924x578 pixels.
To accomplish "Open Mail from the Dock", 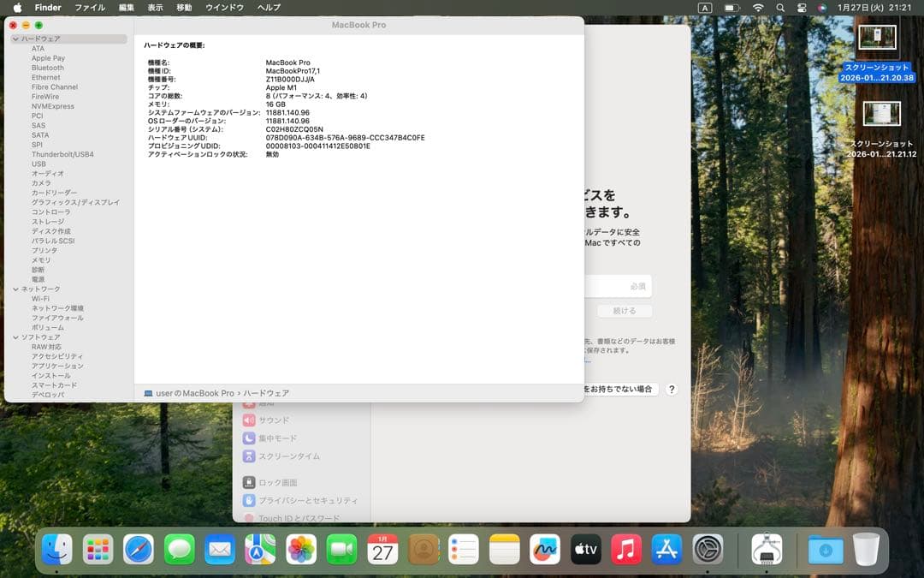I will click(219, 551).
